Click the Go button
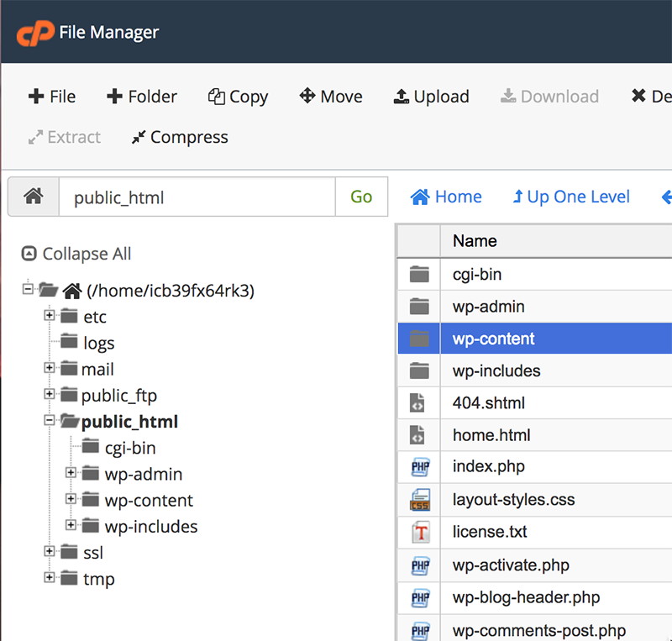The height and width of the screenshot is (641, 672). [x=361, y=197]
